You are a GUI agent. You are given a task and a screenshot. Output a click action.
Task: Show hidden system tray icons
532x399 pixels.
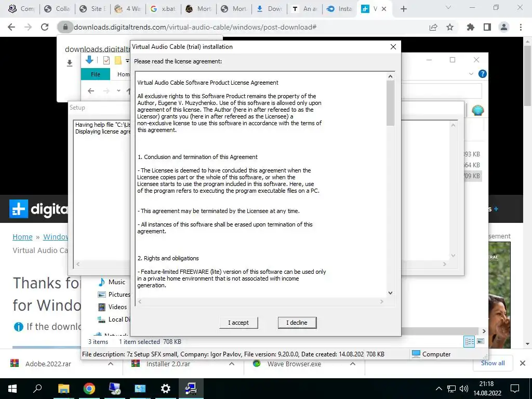point(438,389)
